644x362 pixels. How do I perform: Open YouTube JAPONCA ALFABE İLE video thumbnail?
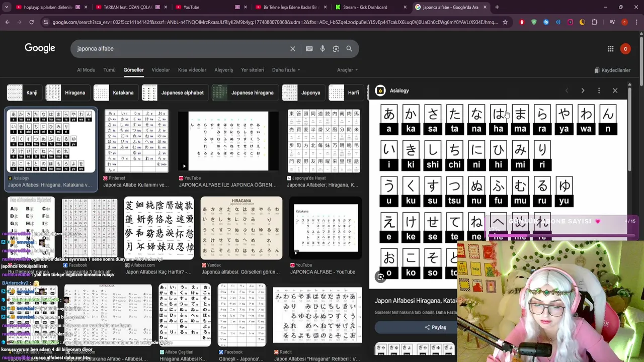[x=228, y=141]
